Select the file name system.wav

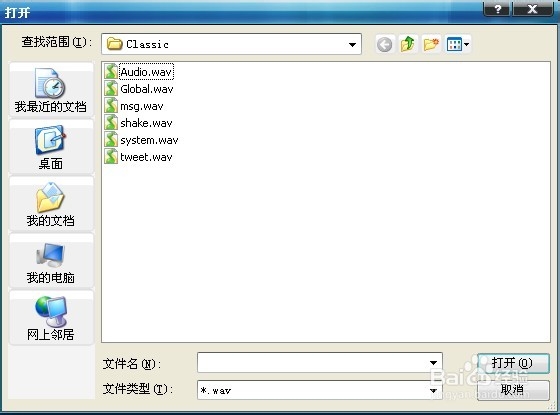tap(149, 140)
